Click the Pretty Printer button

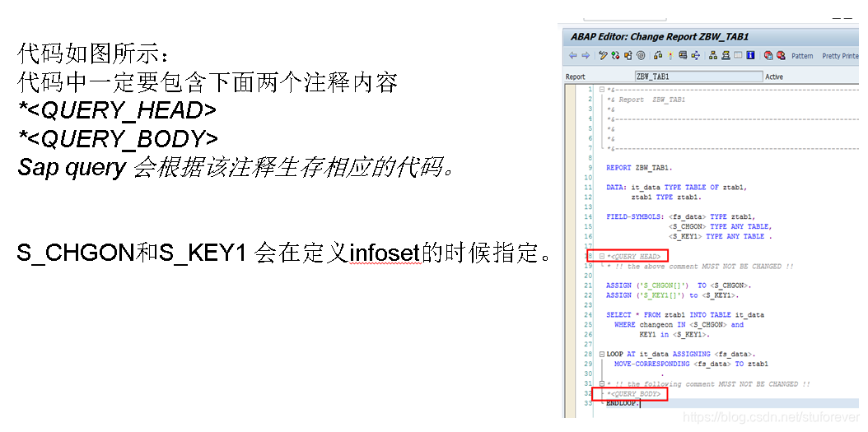pos(840,56)
